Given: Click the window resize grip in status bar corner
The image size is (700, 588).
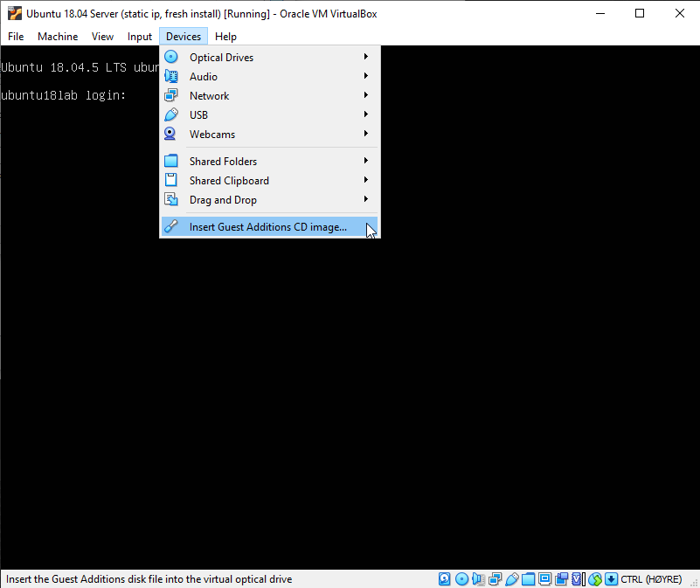Looking at the screenshot, I should coord(694,582).
